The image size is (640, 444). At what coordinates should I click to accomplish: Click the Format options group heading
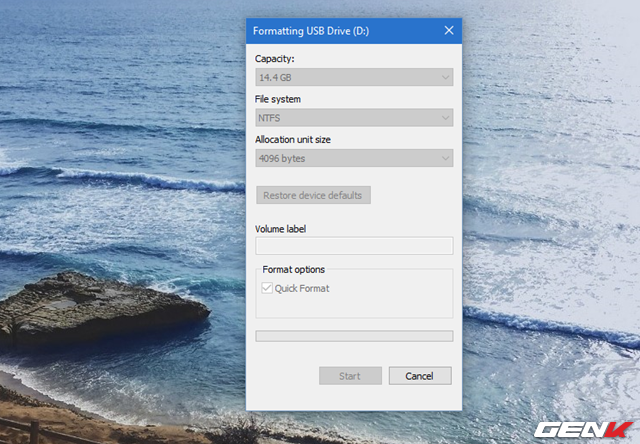(293, 269)
